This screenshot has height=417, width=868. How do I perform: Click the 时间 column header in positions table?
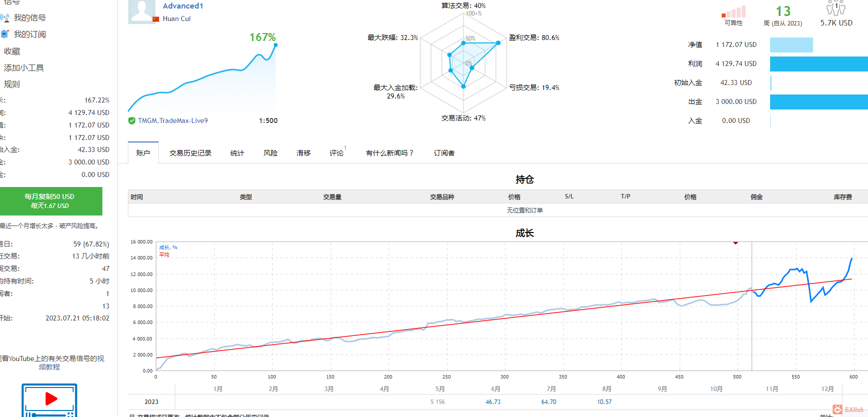(x=137, y=197)
